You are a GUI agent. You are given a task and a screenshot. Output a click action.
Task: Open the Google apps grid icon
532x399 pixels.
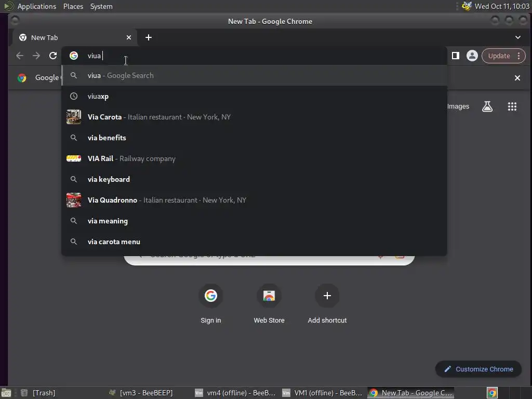click(x=512, y=107)
